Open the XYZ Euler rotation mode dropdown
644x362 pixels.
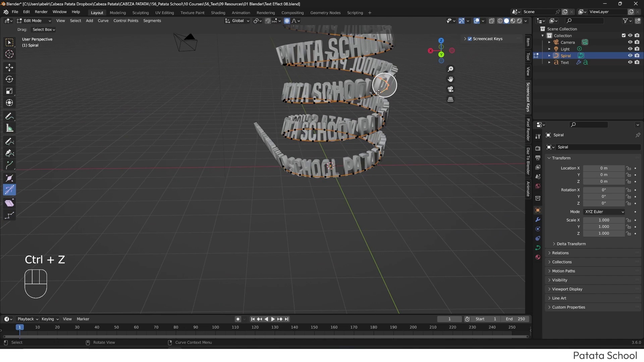pos(604,212)
